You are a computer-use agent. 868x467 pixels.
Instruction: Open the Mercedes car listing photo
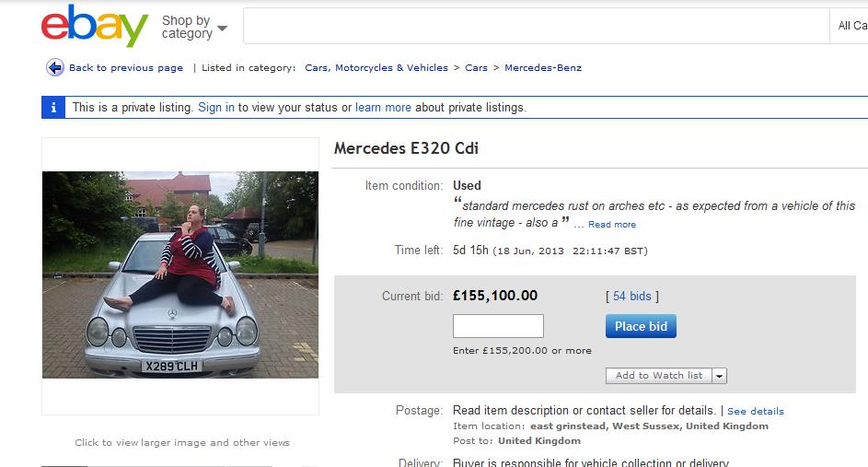click(180, 274)
